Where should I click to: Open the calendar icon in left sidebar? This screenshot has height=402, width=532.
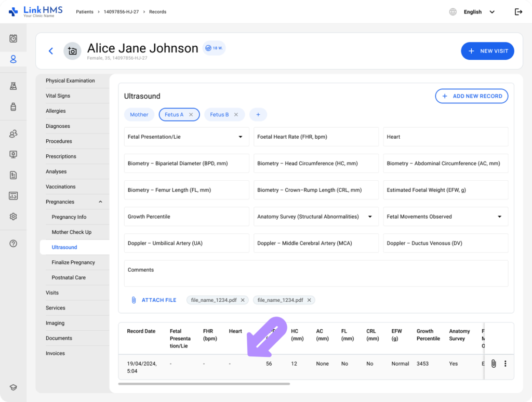(x=14, y=38)
